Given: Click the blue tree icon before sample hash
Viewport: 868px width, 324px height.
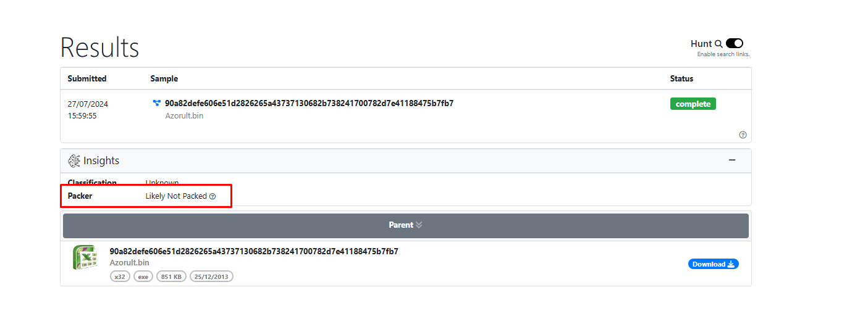Looking at the screenshot, I should 157,103.
